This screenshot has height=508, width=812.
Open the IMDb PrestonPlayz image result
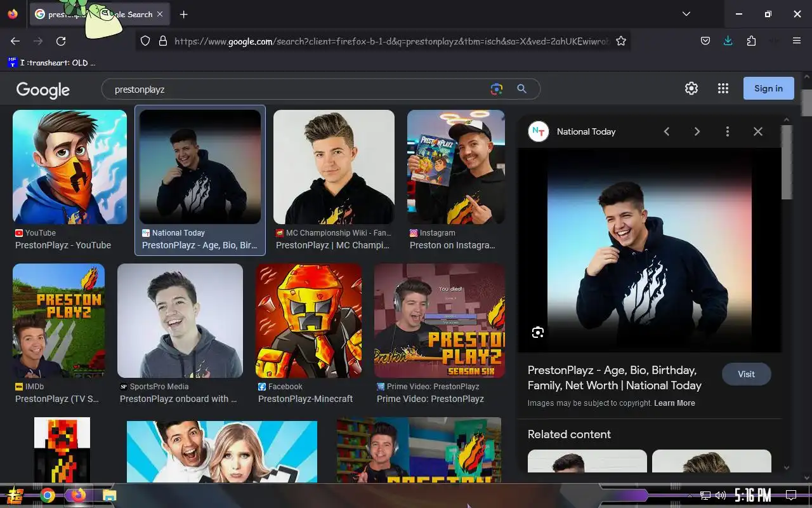click(58, 321)
